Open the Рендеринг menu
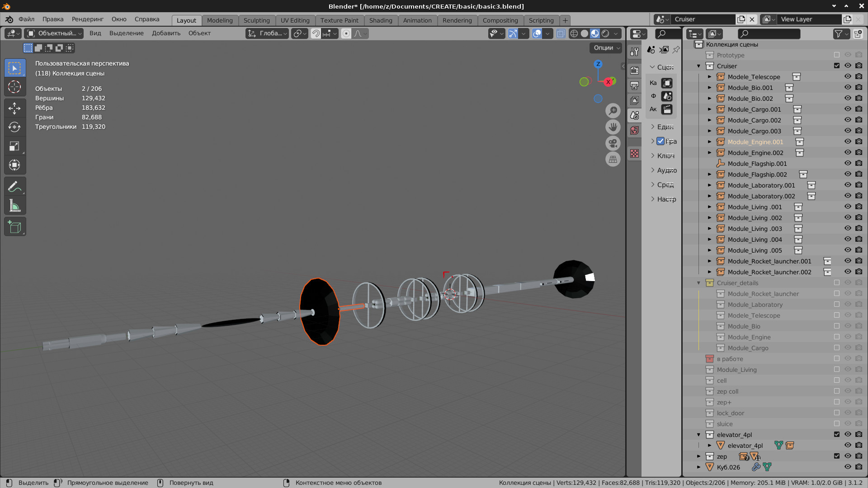 [87, 19]
